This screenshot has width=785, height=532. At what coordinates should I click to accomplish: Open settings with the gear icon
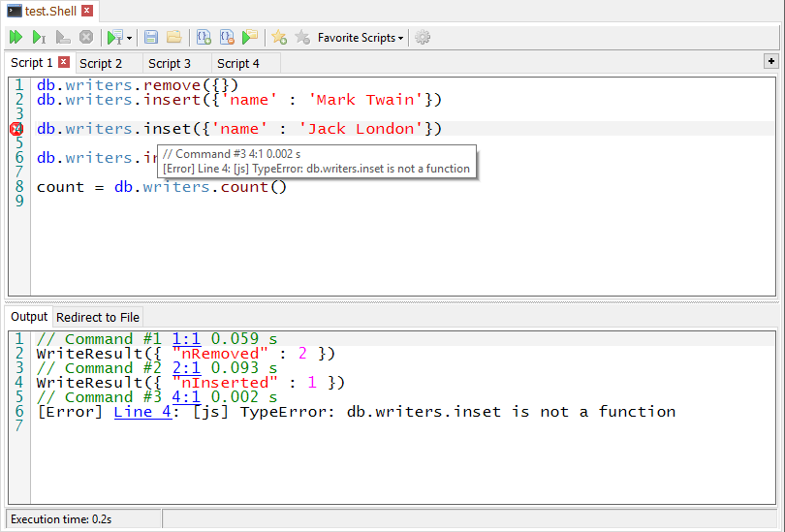tap(423, 38)
